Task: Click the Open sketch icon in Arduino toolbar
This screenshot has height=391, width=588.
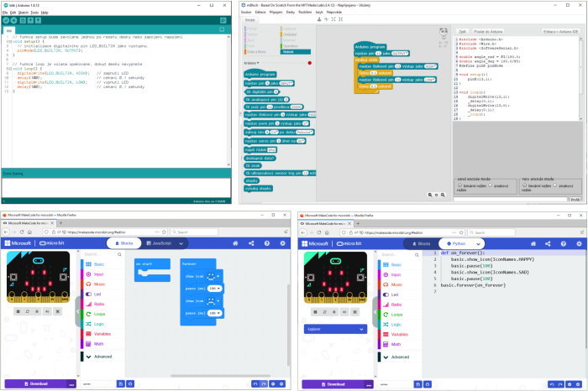Action: [30, 21]
